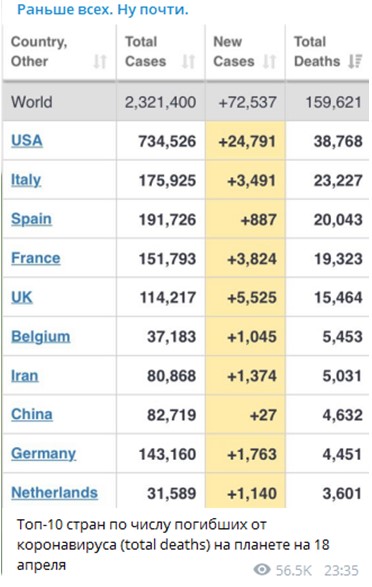Sort by the Total Cases column arrows

click(188, 61)
